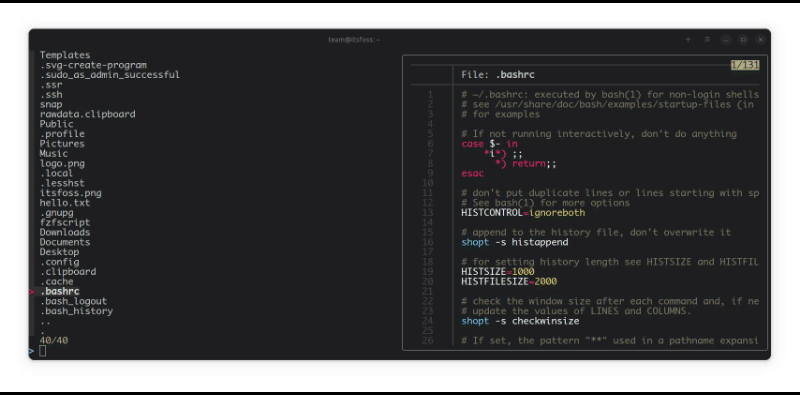
Task: Select itsfoss.png in the list
Action: (x=70, y=193)
